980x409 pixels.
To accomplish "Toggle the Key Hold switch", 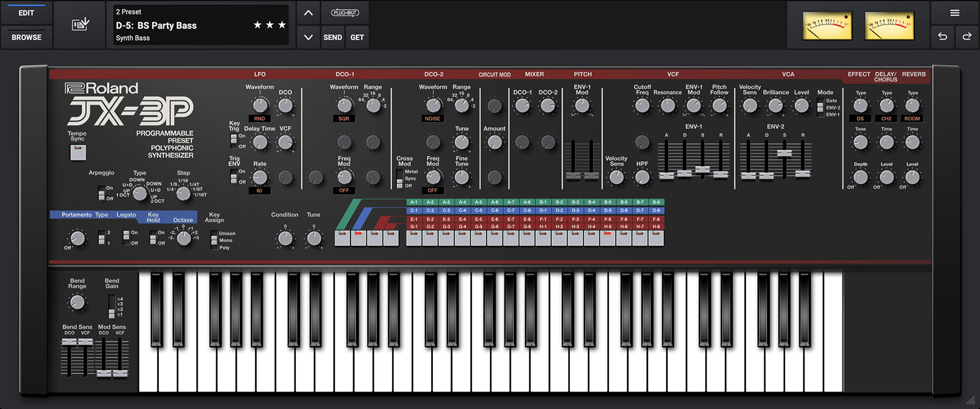I will coord(153,237).
